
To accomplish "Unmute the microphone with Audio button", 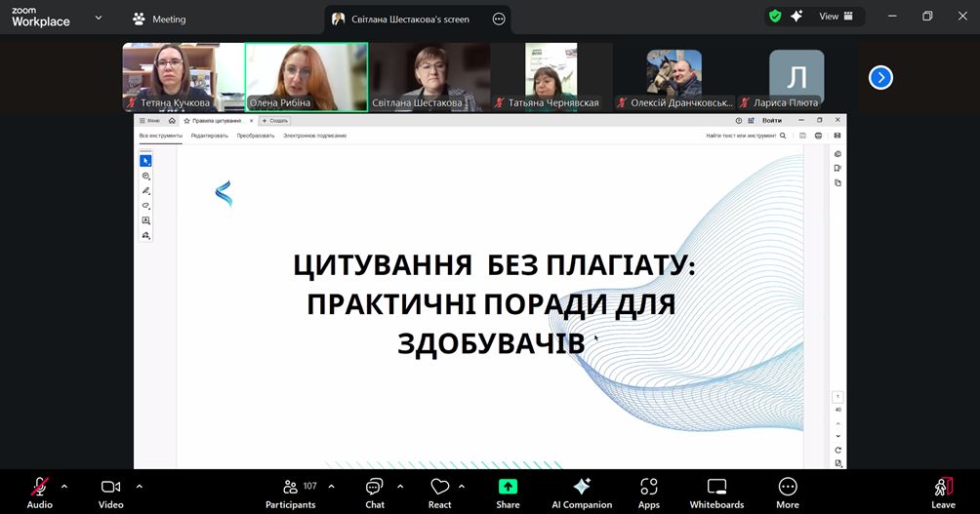I will 40,492.
